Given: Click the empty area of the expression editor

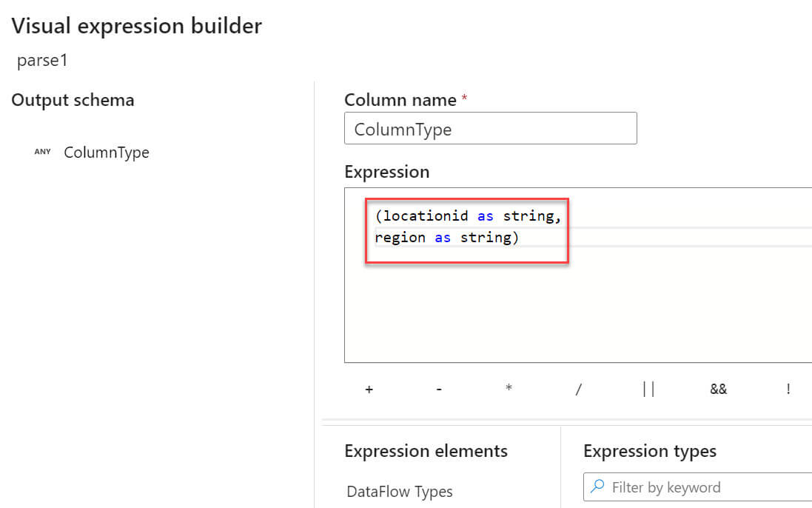Looking at the screenshot, I should click(x=577, y=311).
